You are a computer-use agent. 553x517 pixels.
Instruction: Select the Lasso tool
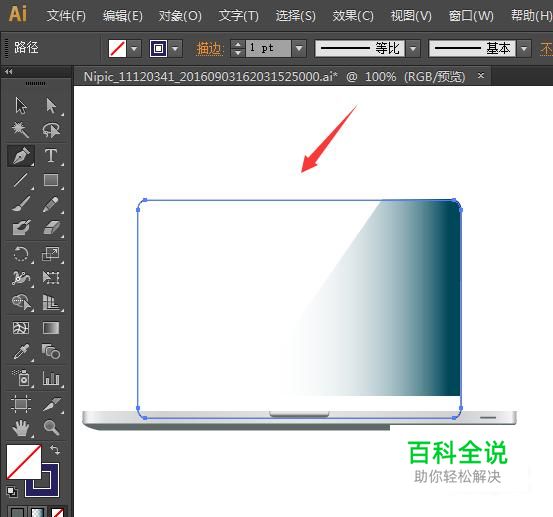click(x=51, y=130)
